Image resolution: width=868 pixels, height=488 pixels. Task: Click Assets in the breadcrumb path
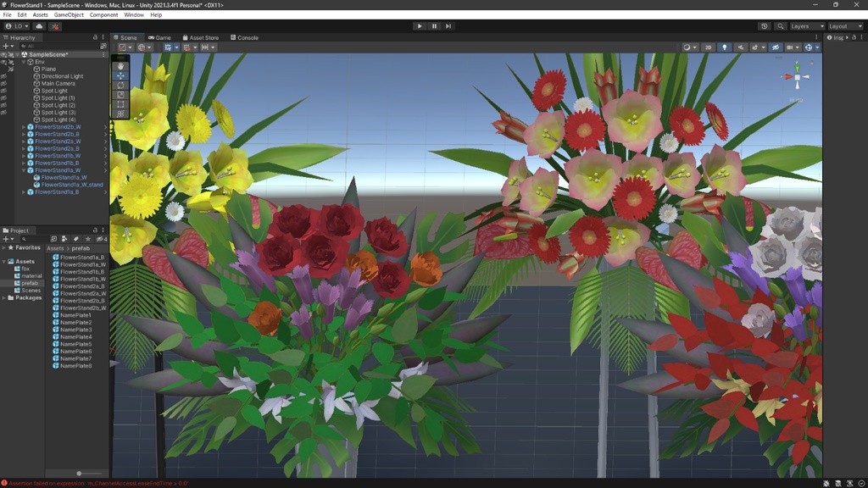[55, 248]
